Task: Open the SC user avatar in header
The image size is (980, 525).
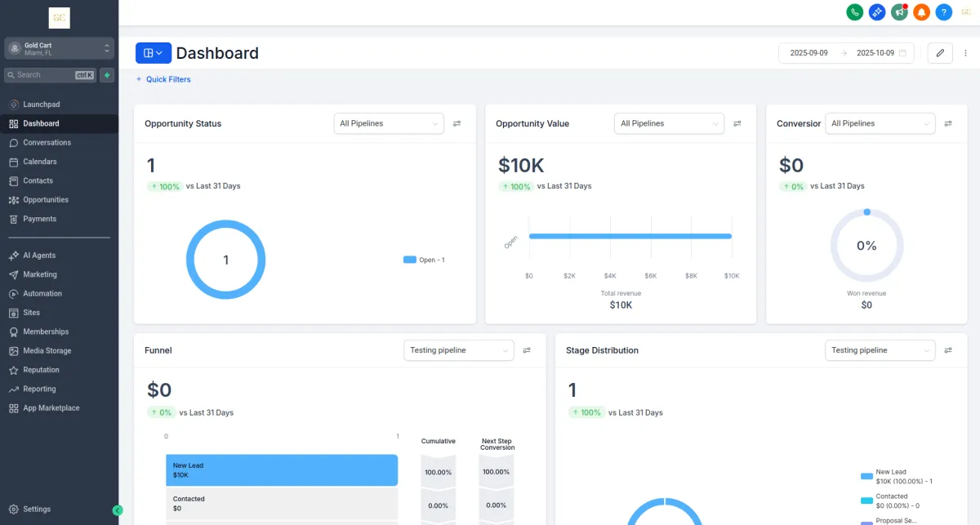Action: pos(965,12)
